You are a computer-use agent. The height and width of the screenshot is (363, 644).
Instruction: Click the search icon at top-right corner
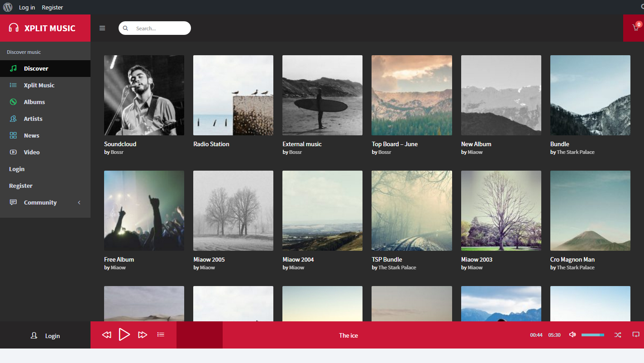coord(642,7)
